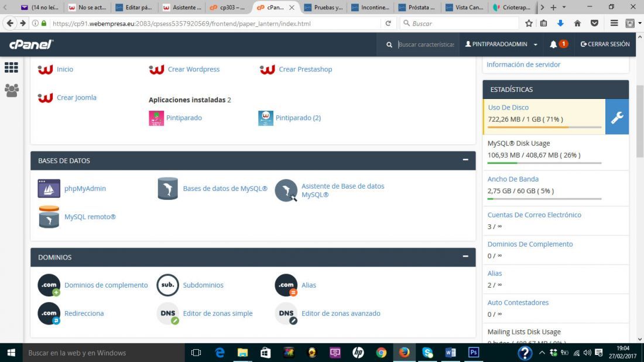
Task: Collapse the Dominios section
Action: [x=465, y=257]
